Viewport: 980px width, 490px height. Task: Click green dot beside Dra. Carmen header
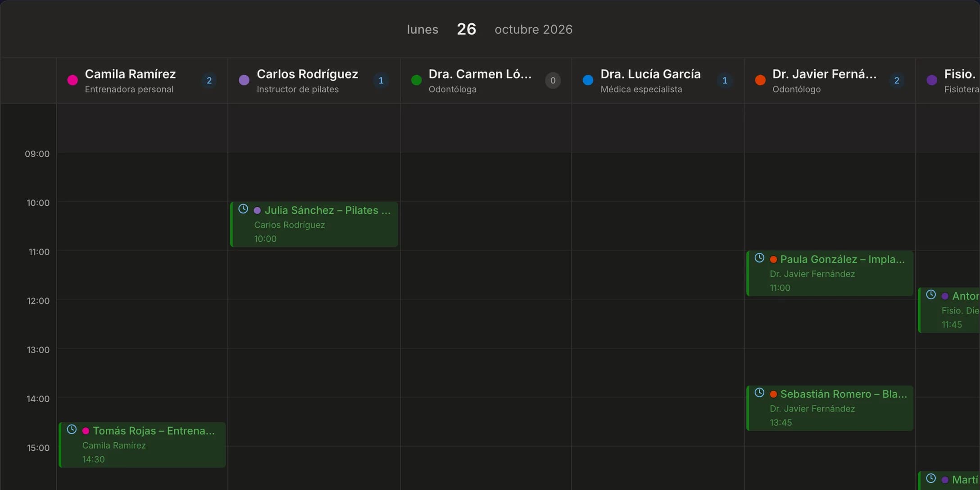pyautogui.click(x=417, y=80)
